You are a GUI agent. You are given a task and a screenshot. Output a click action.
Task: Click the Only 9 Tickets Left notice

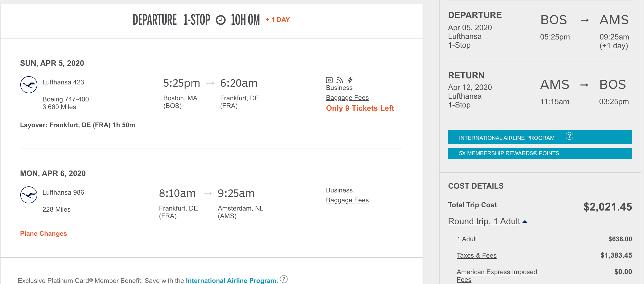coord(360,108)
